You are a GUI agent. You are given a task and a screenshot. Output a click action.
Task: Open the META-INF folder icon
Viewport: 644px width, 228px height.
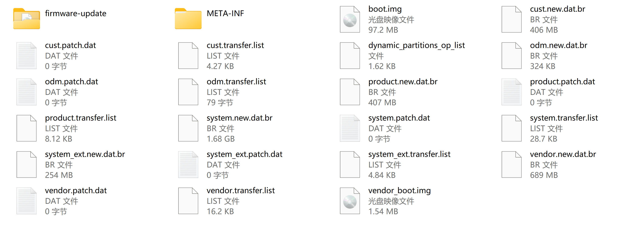pos(188,19)
